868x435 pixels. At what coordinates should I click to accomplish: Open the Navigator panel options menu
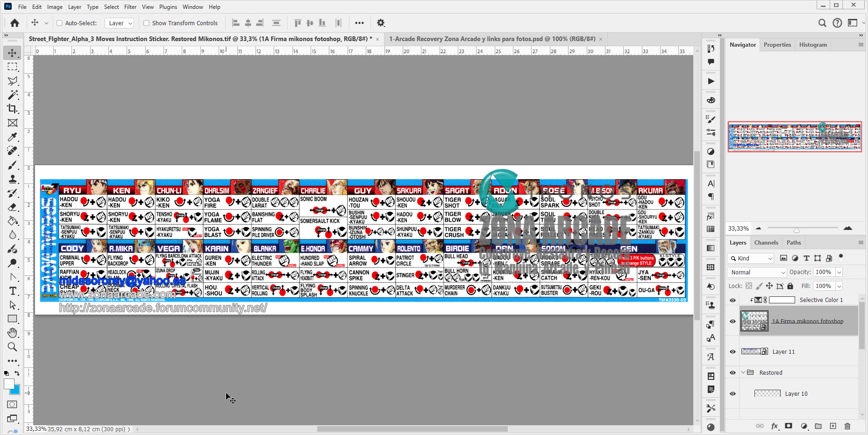point(861,45)
